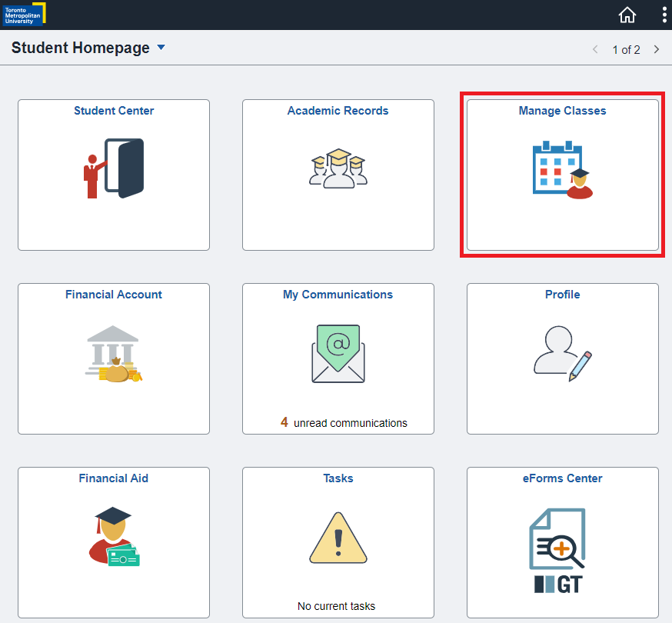Expand the Student Homepage dropdown arrow
The height and width of the screenshot is (623, 672).
pyautogui.click(x=161, y=48)
